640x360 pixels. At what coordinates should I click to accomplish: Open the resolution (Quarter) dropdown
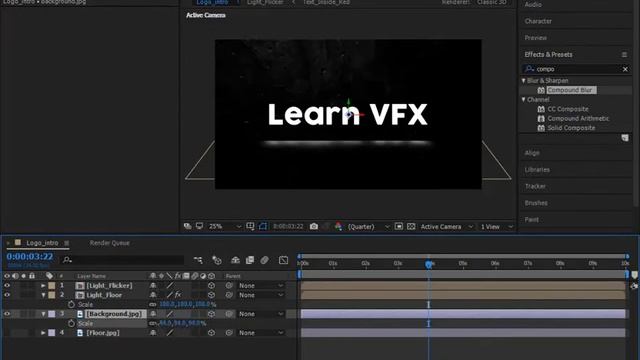368,226
